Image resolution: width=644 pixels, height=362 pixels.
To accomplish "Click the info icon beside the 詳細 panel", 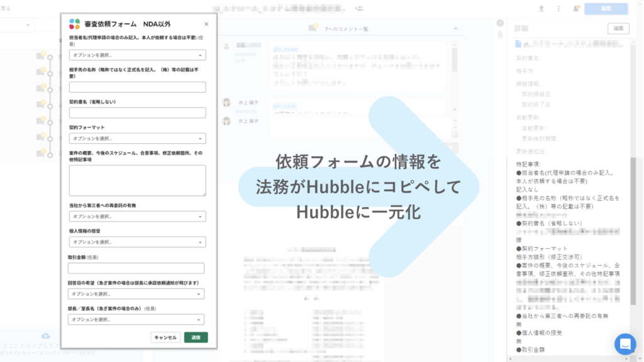I will (500, 23).
